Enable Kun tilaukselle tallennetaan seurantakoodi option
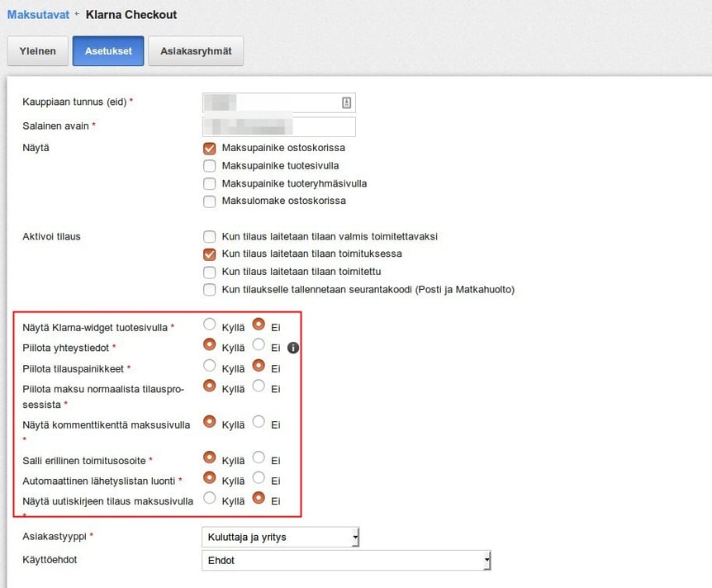Viewport: 712px width, 588px height. (x=209, y=290)
